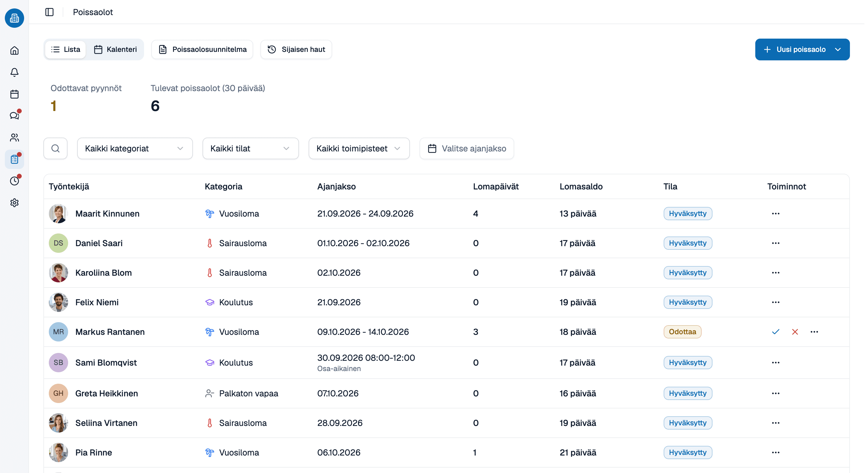Click Felix Niemi's avatar photo
Viewport: 868px width, 473px height.
58,302
